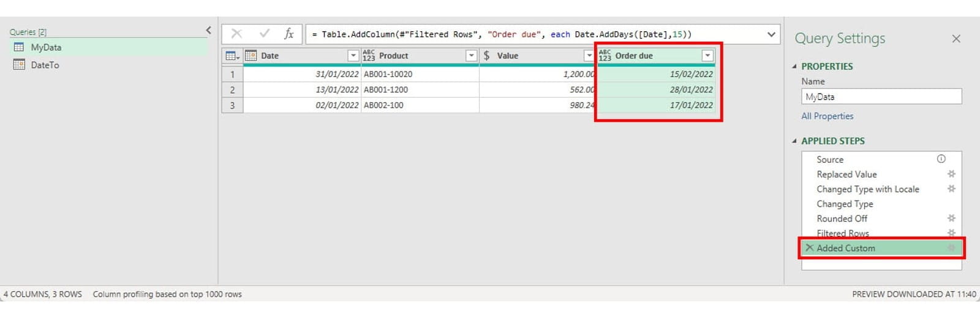Screen dimensions: 980x318
Task: Open settings gear for Replaced Value step
Action: coord(951,174)
